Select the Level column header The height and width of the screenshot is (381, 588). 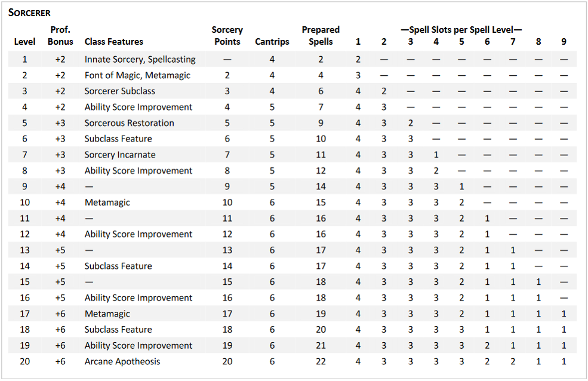click(x=24, y=42)
